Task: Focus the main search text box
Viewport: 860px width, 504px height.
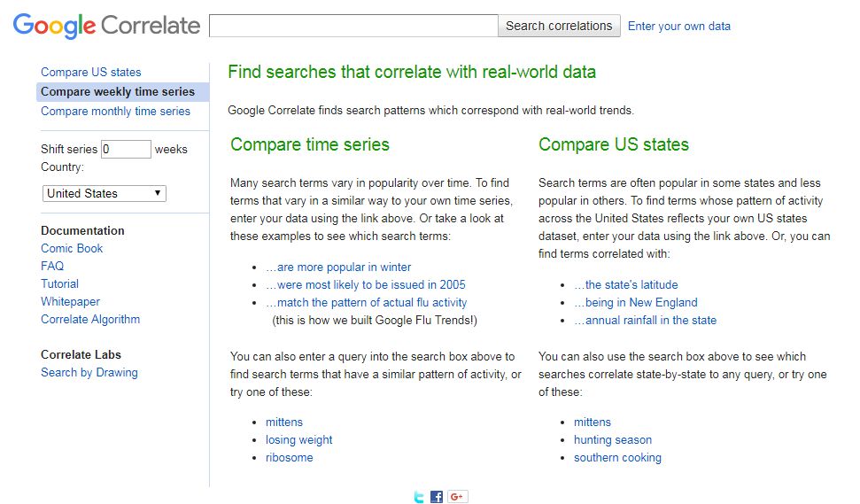Action: click(353, 26)
